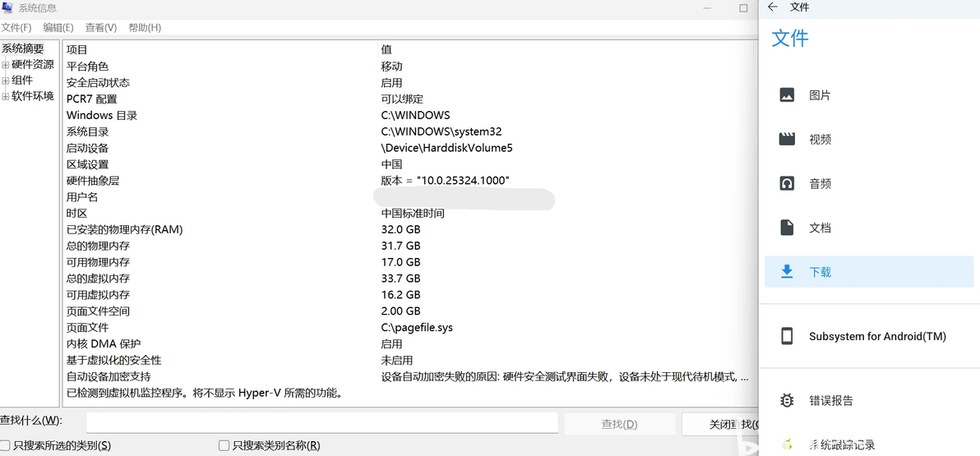Select the 可用虚拟内存 row
980x456 pixels.
[409, 294]
